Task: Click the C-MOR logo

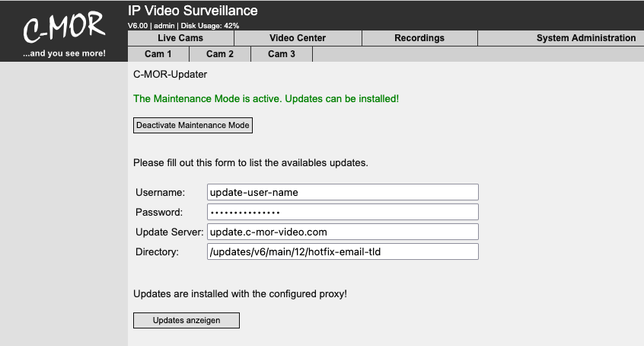Action: click(63, 27)
